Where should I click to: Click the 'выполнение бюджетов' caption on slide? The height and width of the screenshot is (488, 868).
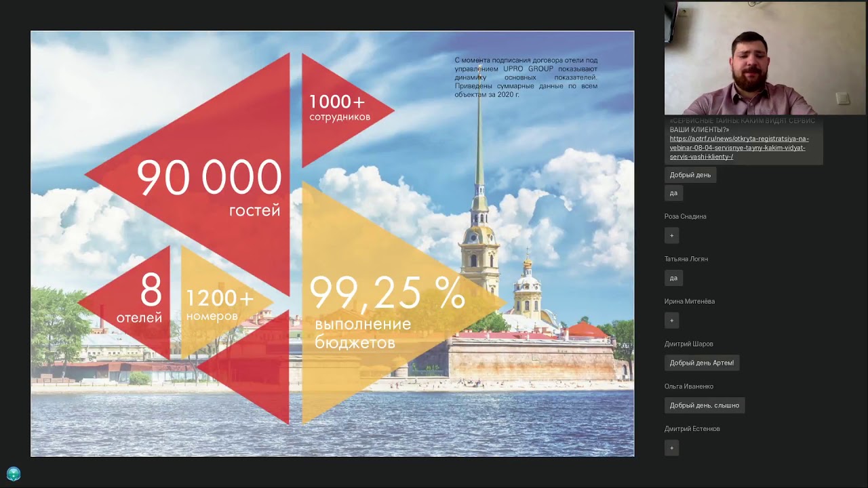click(363, 333)
